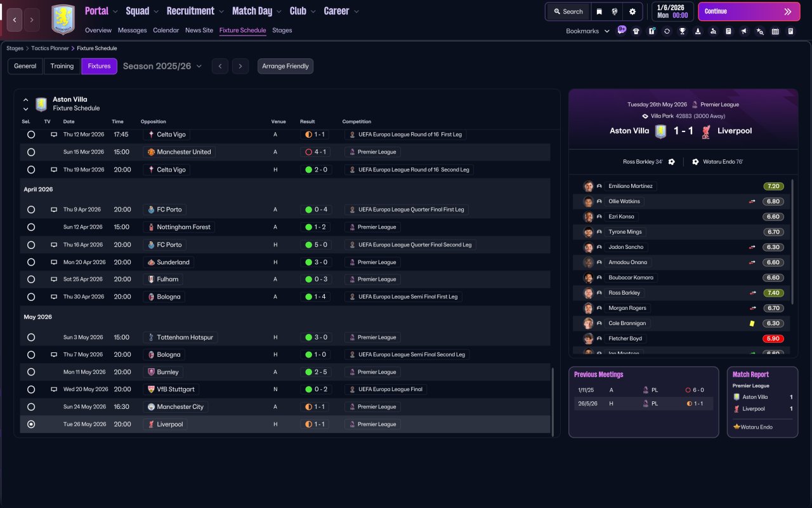This screenshot has width=812, height=508.
Task: Open the Club menu dropdown arrow
Action: (x=312, y=11)
